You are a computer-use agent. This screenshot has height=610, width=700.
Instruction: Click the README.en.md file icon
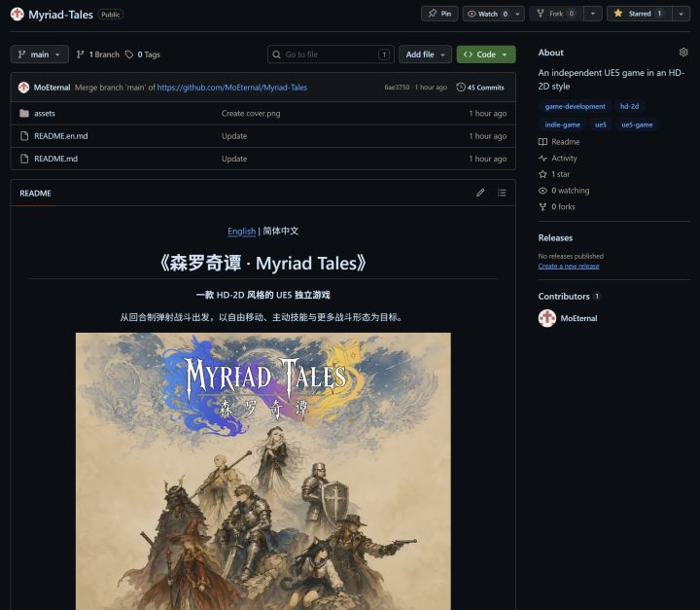(x=24, y=136)
